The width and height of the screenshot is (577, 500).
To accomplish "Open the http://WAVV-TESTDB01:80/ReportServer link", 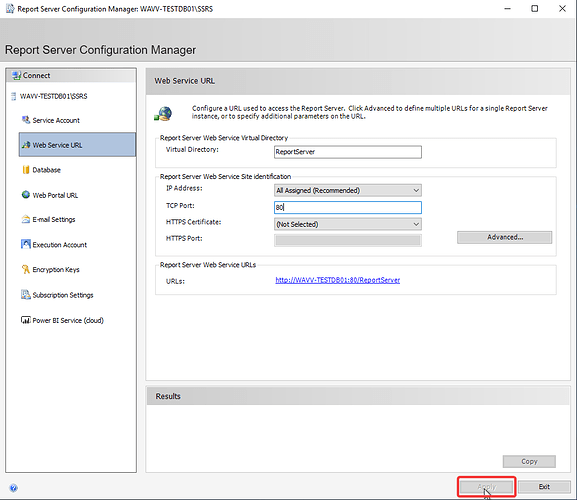I will click(337, 280).
